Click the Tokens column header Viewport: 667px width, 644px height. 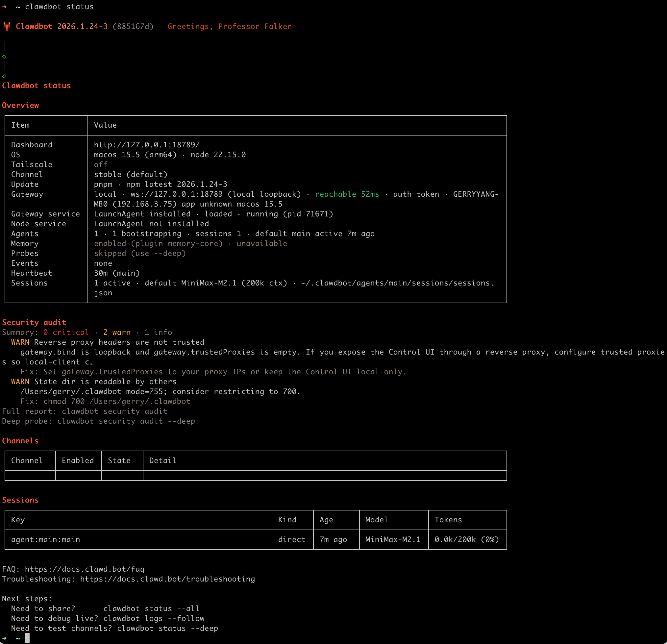pyautogui.click(x=448, y=520)
